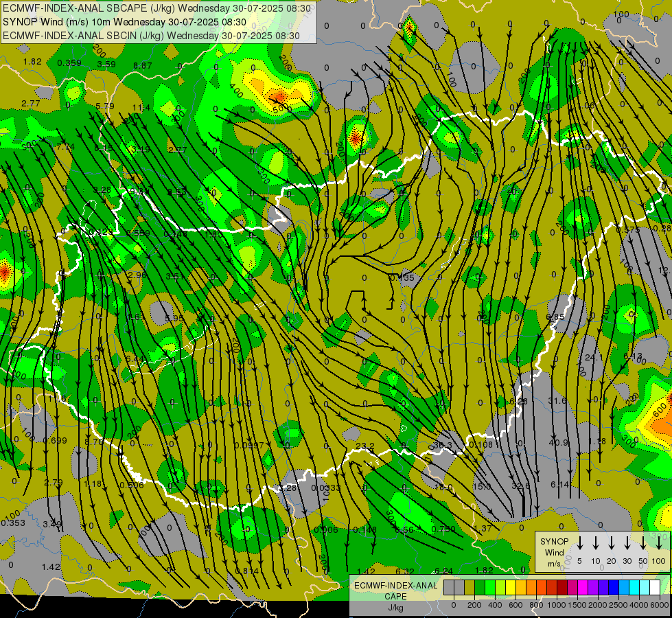Click the 10 m/s wind arrow in SYNOP legend

coord(596,542)
